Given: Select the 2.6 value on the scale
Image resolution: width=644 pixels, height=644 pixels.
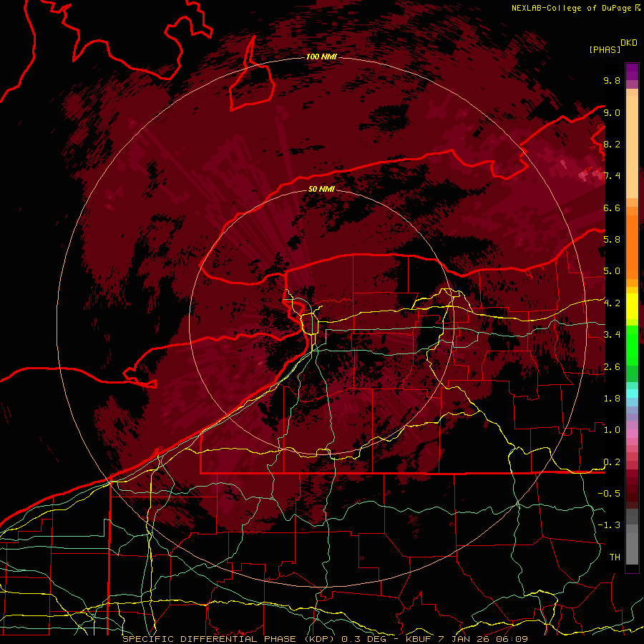Looking at the screenshot, I should (612, 367).
